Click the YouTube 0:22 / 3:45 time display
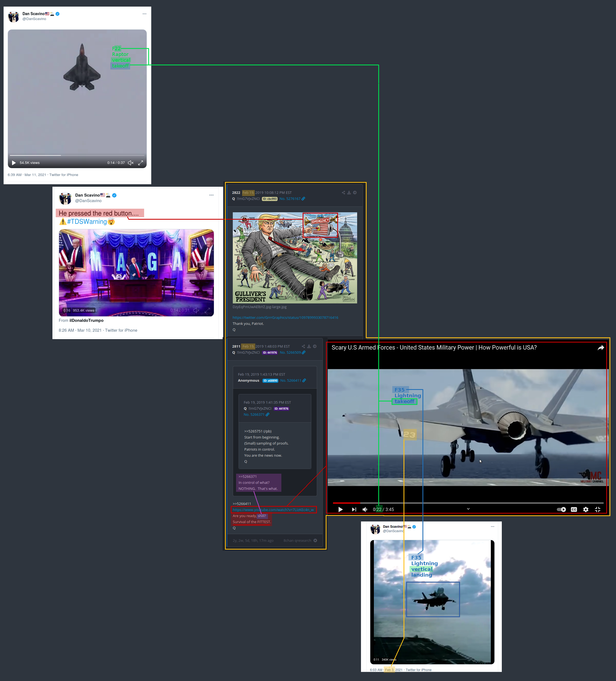This screenshot has height=681, width=616. coord(383,509)
